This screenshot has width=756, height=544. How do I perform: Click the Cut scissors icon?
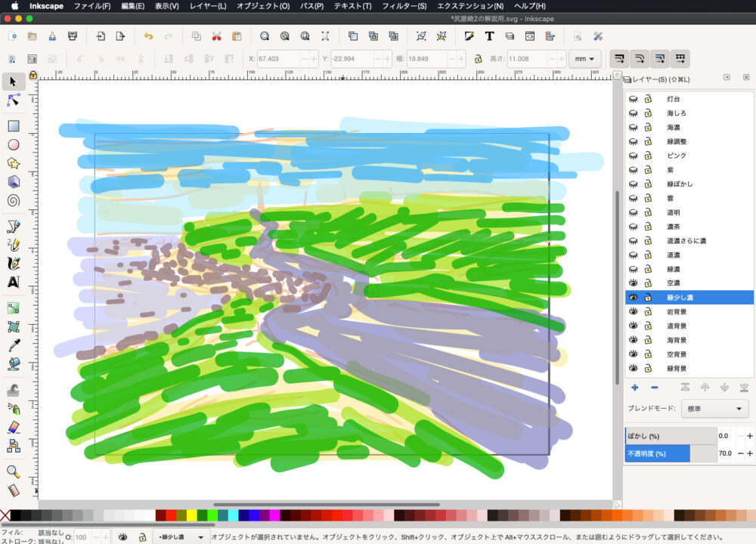[x=216, y=36]
